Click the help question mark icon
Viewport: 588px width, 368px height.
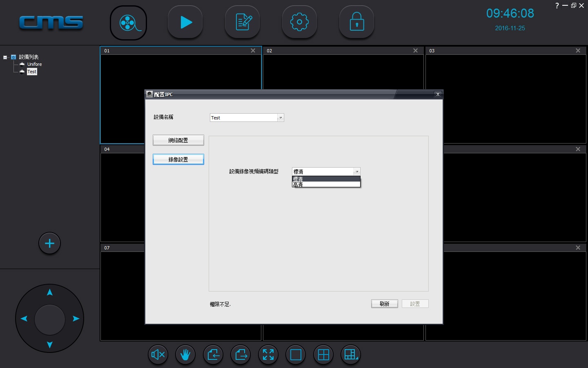point(557,6)
